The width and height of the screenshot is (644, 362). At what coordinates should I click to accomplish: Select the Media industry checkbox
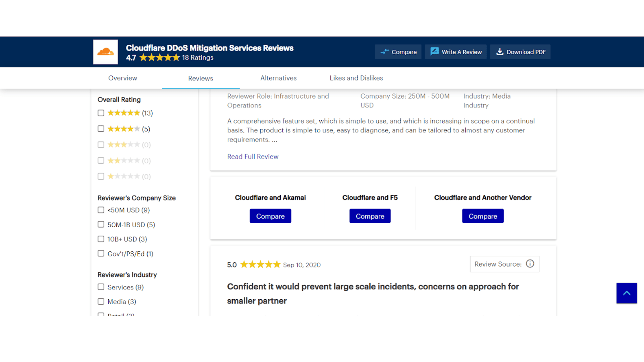coord(101,302)
